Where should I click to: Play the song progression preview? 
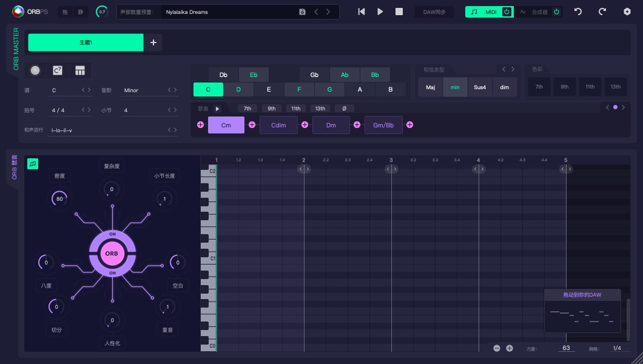[218, 109]
